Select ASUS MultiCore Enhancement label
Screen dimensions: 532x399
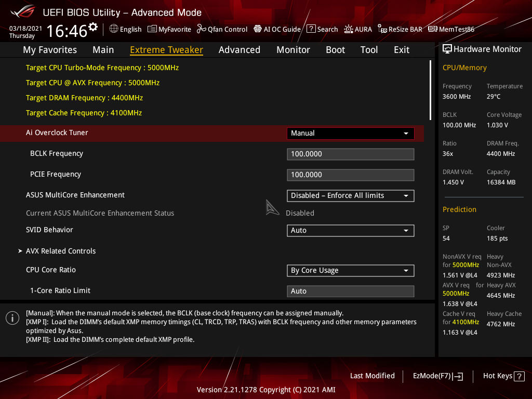pyautogui.click(x=75, y=195)
